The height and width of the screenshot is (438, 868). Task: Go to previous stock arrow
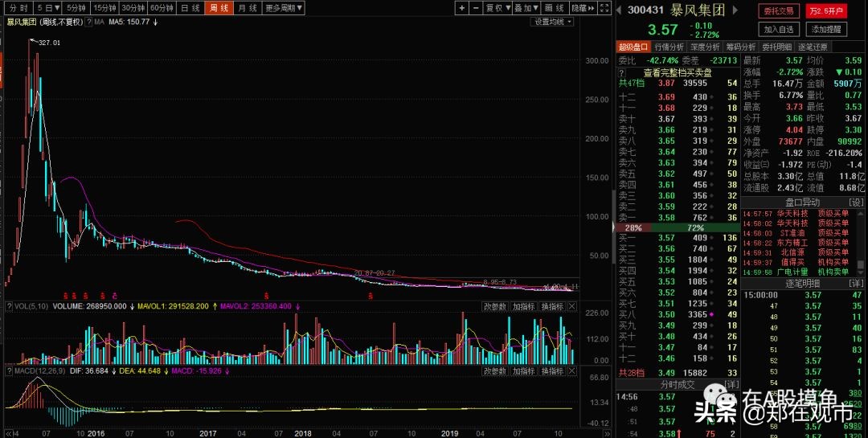point(619,10)
